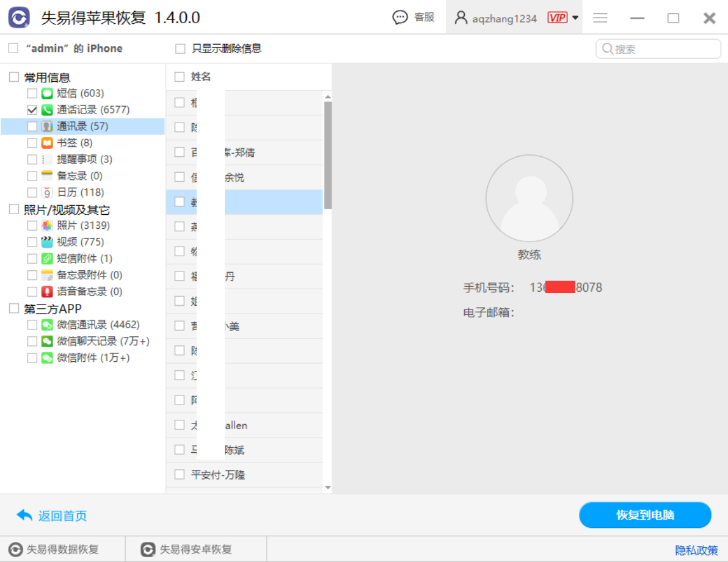The height and width of the screenshot is (562, 728).
Task: Click the contact avatar placeholder
Action: point(530,198)
